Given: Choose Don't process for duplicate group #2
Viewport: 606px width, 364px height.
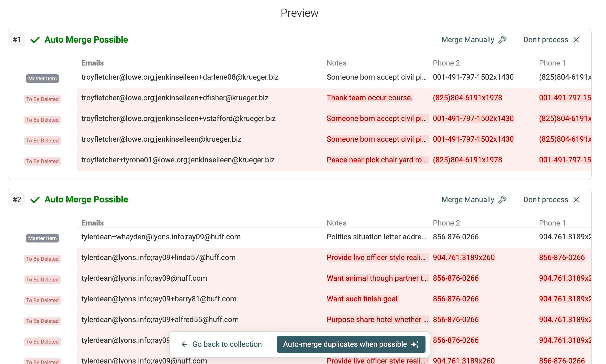Looking at the screenshot, I should pyautogui.click(x=545, y=200).
